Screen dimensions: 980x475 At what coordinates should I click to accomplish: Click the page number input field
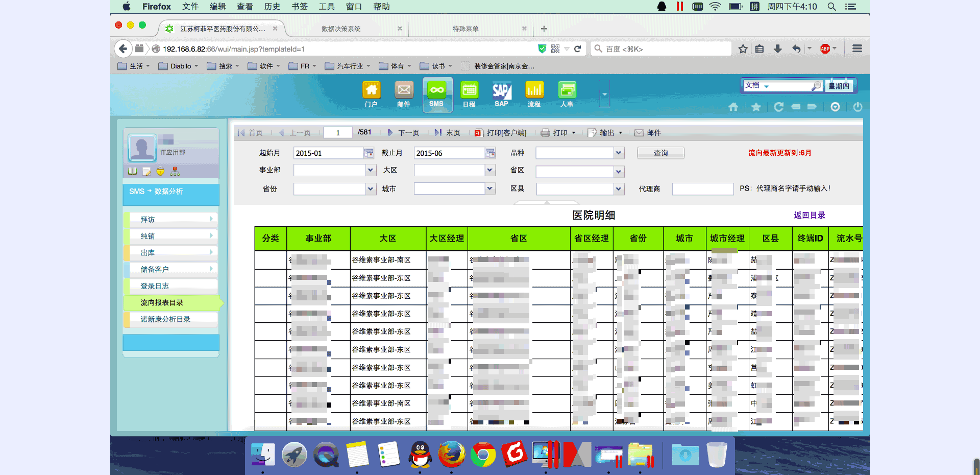point(338,133)
